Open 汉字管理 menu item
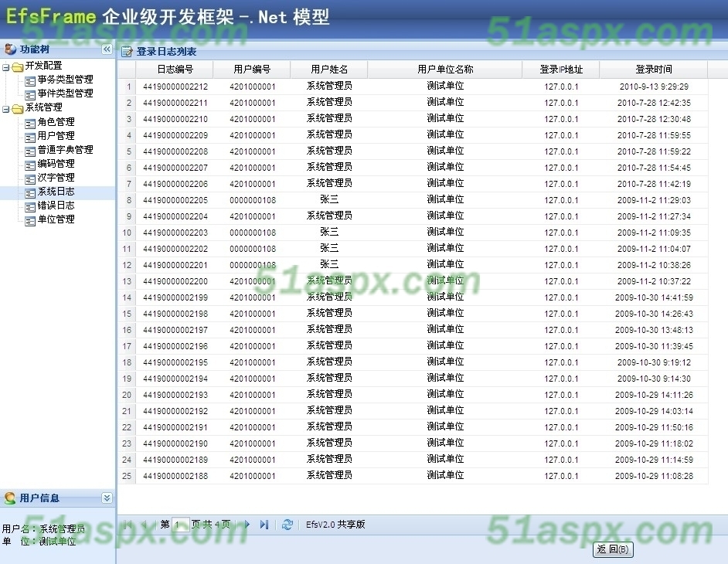Screen dimensions: 728x564 56,178
